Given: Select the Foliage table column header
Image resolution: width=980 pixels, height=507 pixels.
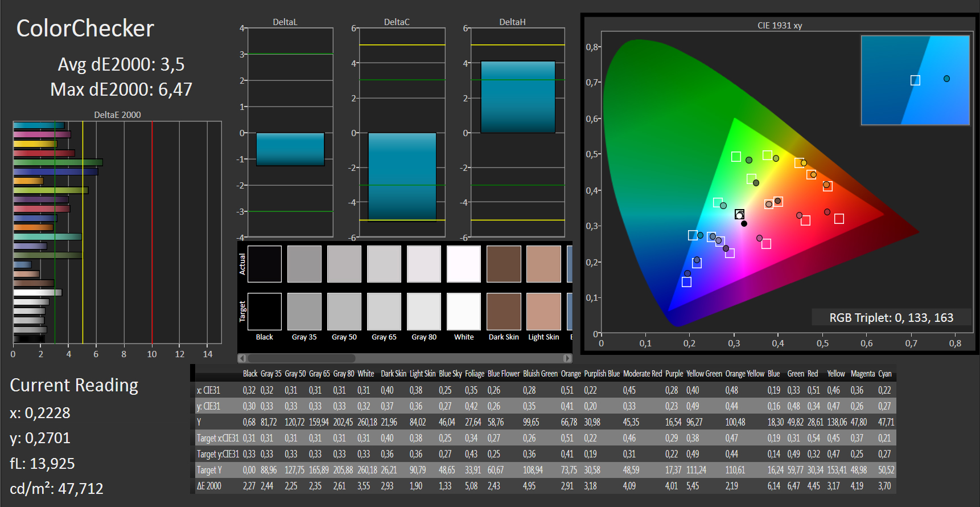Looking at the screenshot, I should 475,374.
